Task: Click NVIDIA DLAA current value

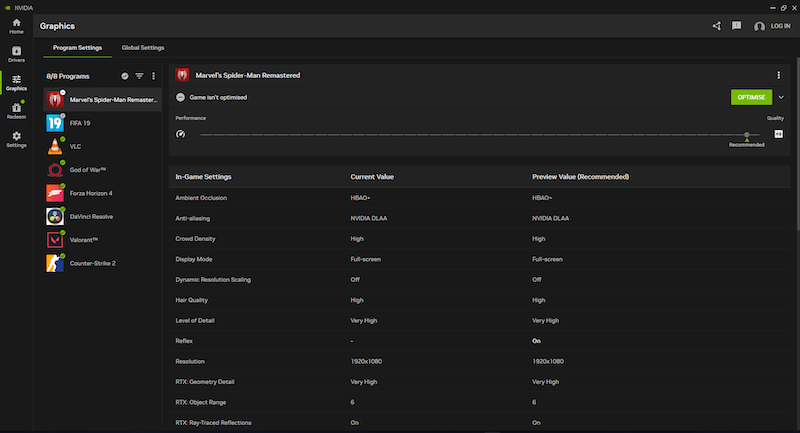Action: pyautogui.click(x=369, y=218)
